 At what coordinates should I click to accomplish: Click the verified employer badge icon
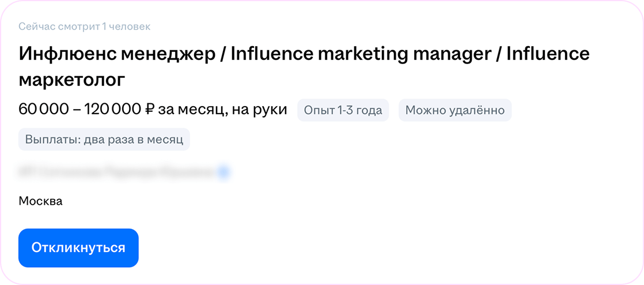(x=224, y=171)
